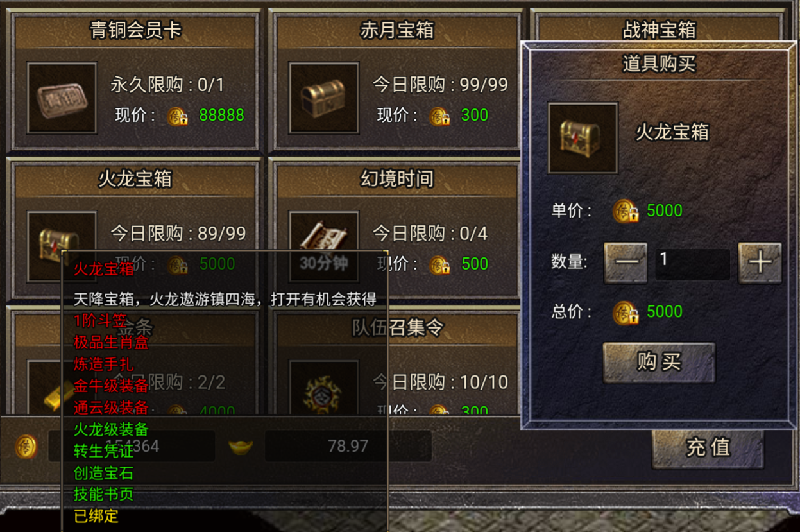This screenshot has width=800, height=532.
Task: Click the 幻境时间 title bar
Action: coord(396,180)
